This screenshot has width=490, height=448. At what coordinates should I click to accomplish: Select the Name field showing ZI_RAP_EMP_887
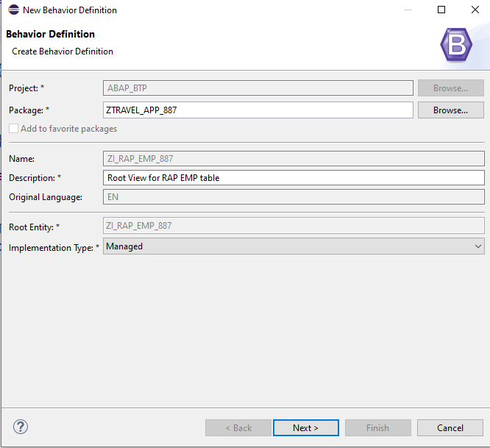pyautogui.click(x=294, y=159)
